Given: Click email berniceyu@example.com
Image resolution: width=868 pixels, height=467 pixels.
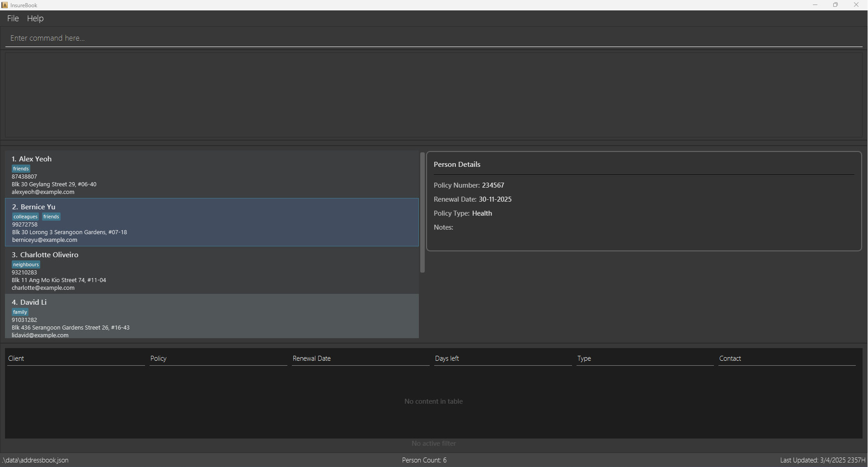Looking at the screenshot, I should point(45,240).
